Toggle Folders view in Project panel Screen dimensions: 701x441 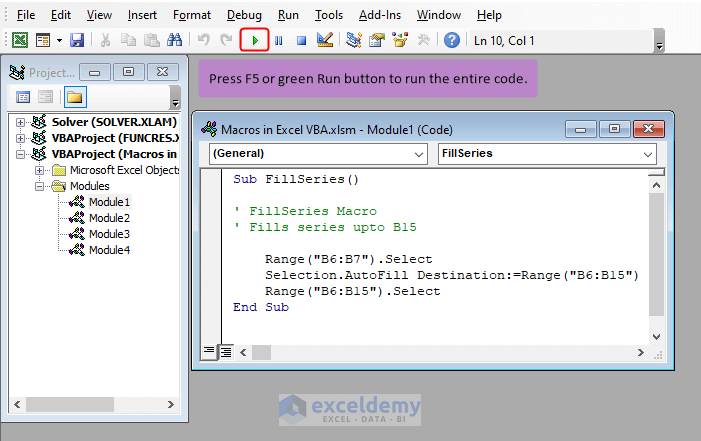[75, 97]
